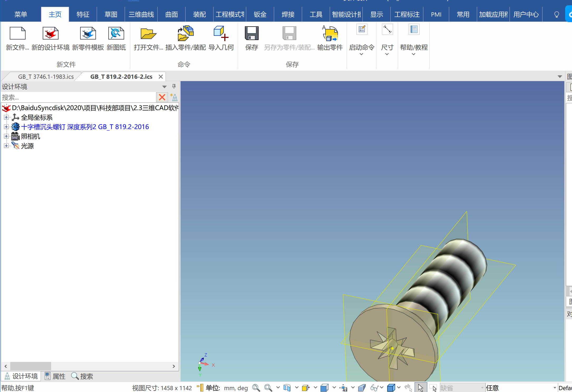Save with the 保存 floppy icon
572x392 pixels.
[252, 33]
